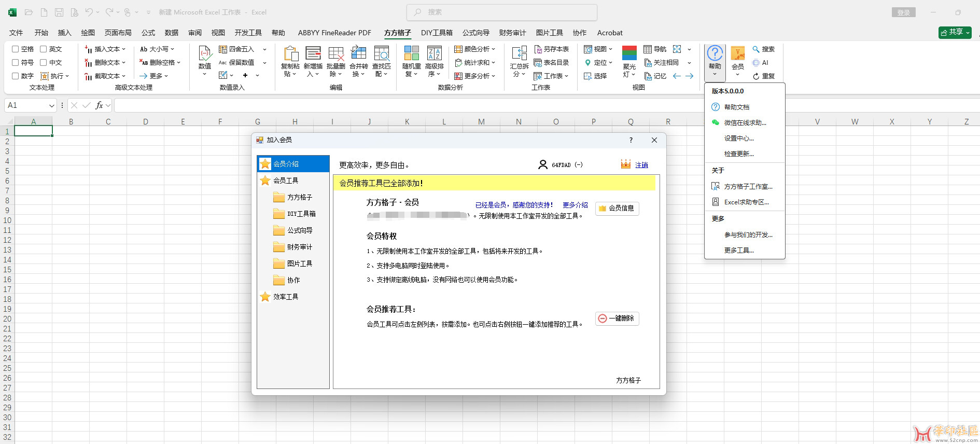
Task: Select 帮助文档 in the help menu
Action: (x=745, y=107)
